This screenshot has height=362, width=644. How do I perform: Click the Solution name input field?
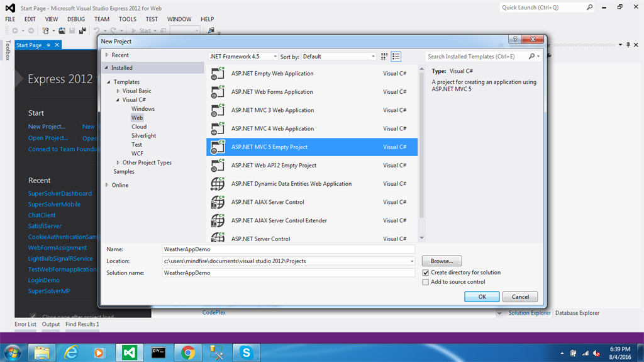pos(289,273)
